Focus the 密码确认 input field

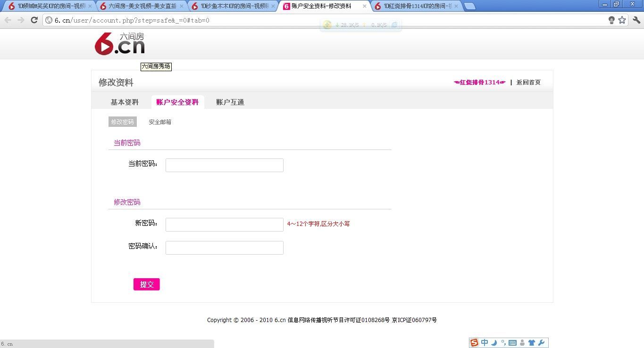coord(225,248)
